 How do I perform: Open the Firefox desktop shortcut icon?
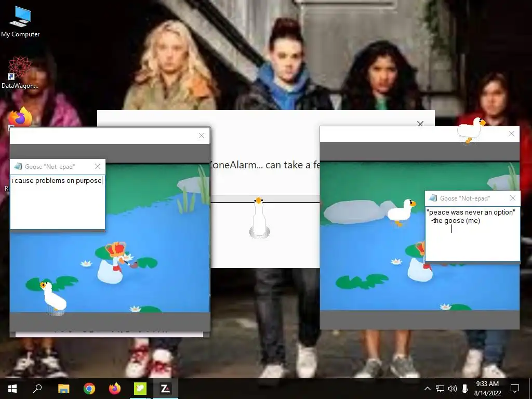click(x=20, y=117)
